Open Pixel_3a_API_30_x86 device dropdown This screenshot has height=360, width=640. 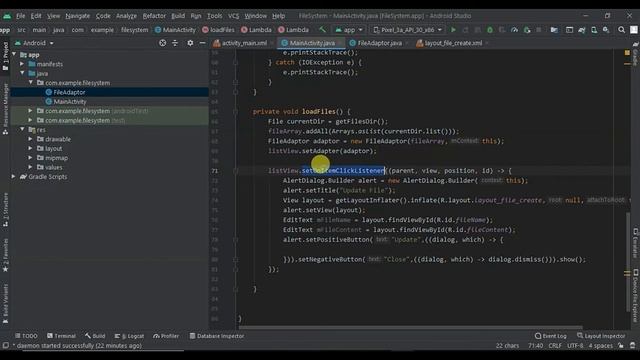click(x=407, y=30)
